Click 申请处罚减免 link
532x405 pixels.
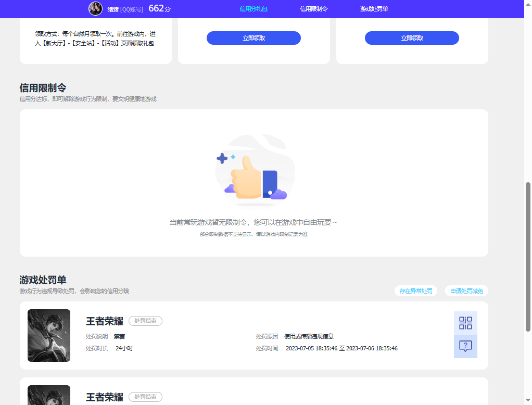(x=466, y=291)
